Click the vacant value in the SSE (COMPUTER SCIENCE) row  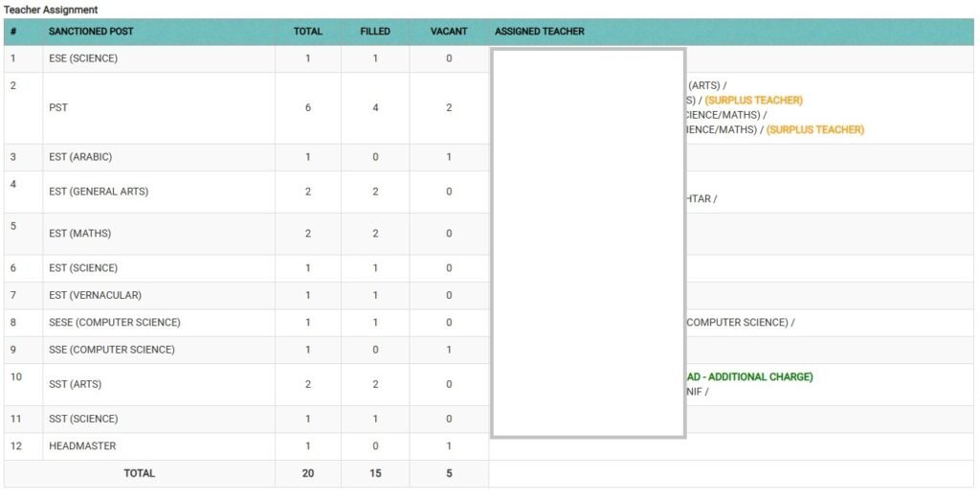coord(449,350)
